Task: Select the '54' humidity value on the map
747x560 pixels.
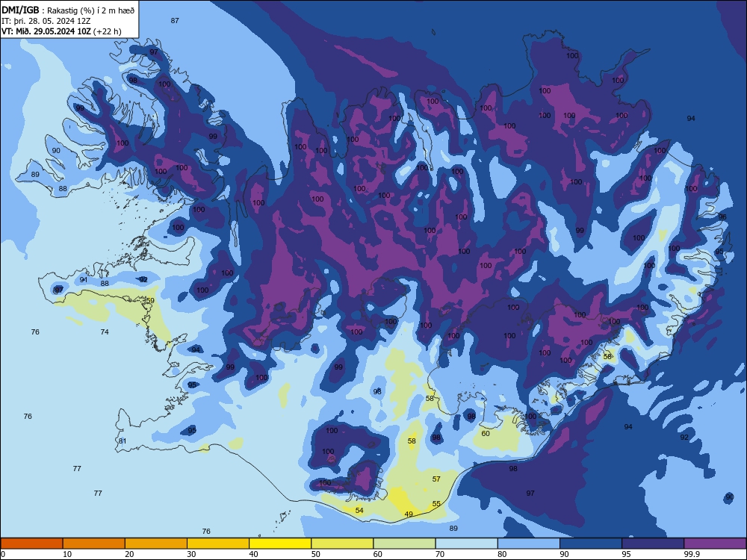Action: coord(360,511)
